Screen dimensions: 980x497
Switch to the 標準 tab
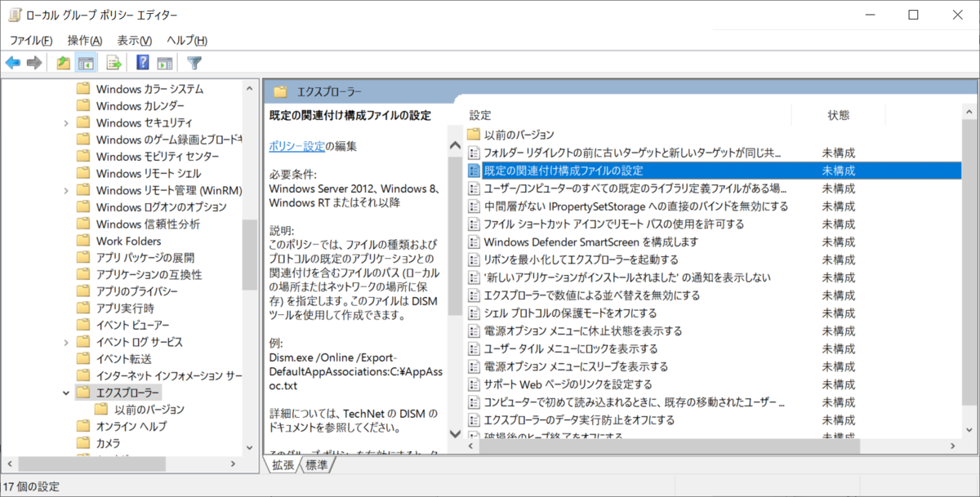(x=315, y=464)
